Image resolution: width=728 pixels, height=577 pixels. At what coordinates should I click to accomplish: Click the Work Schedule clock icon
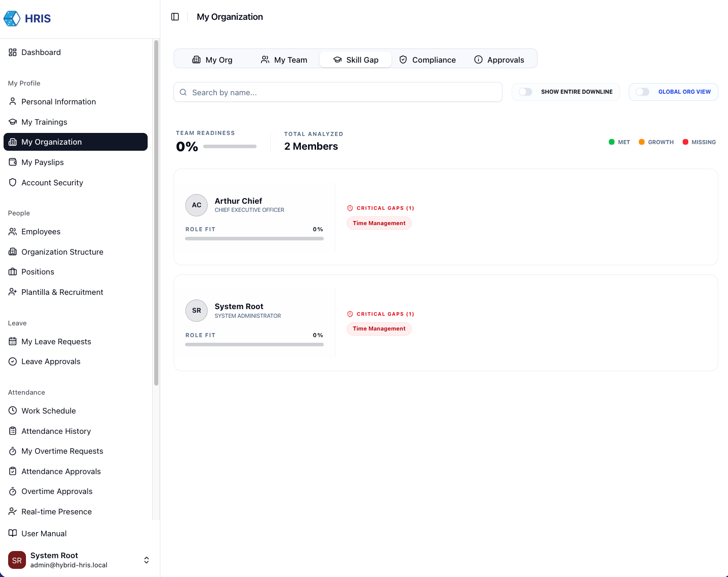click(13, 410)
